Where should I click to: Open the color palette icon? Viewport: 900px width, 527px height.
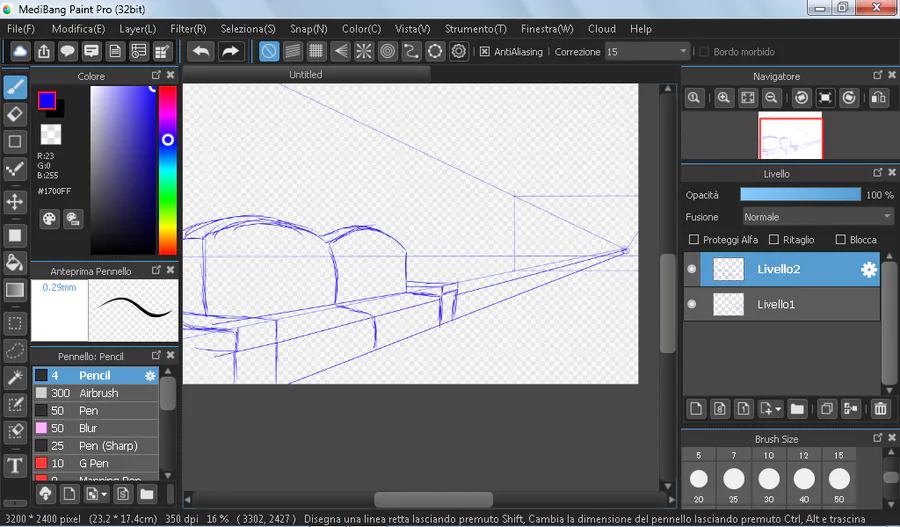49,219
